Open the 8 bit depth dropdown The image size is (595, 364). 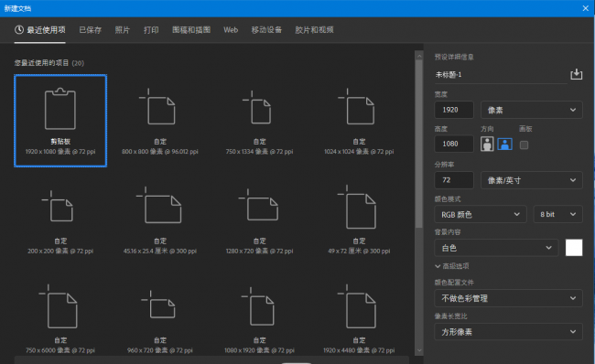[557, 214]
